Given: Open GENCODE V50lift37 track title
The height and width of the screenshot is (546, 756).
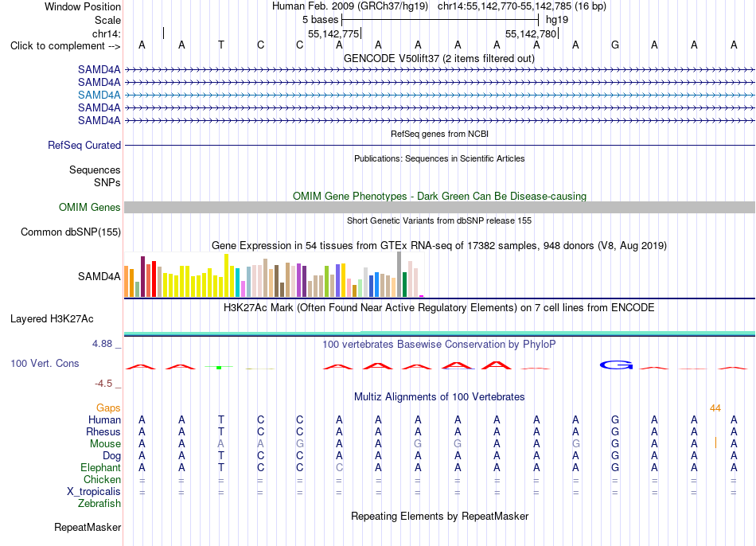Looking at the screenshot, I should (439, 58).
